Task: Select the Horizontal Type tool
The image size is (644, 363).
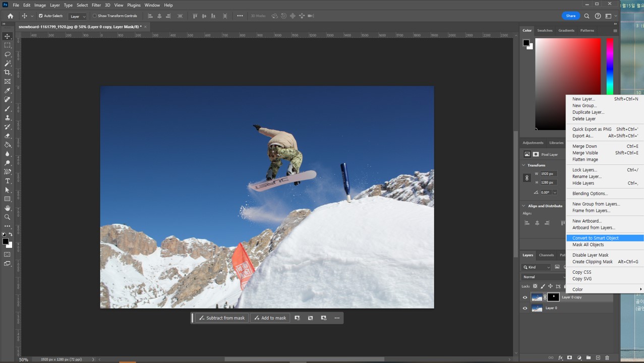Action: [x=7, y=181]
